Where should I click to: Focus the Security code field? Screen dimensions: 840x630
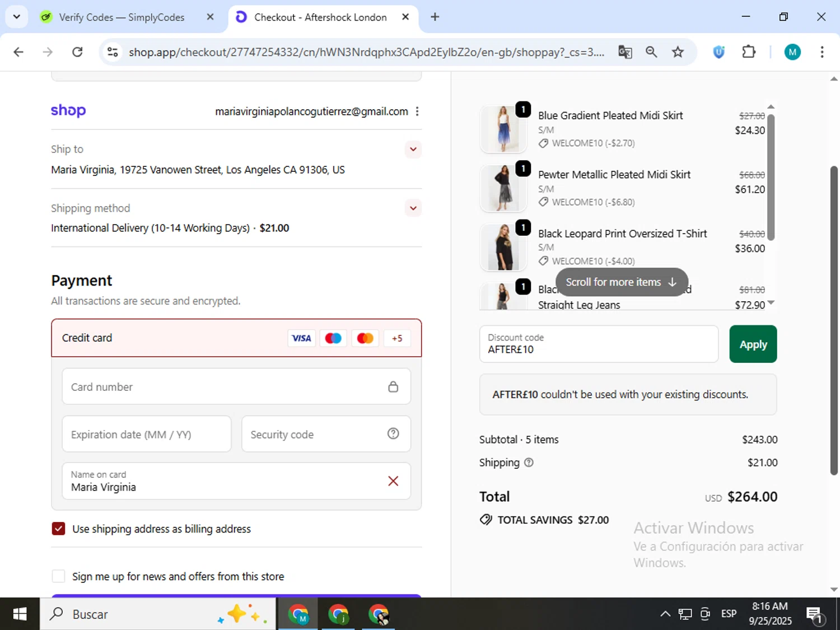[326, 434]
